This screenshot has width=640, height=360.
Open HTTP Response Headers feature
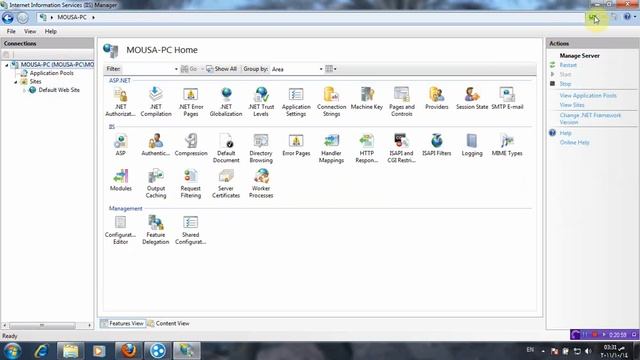pyautogui.click(x=367, y=149)
